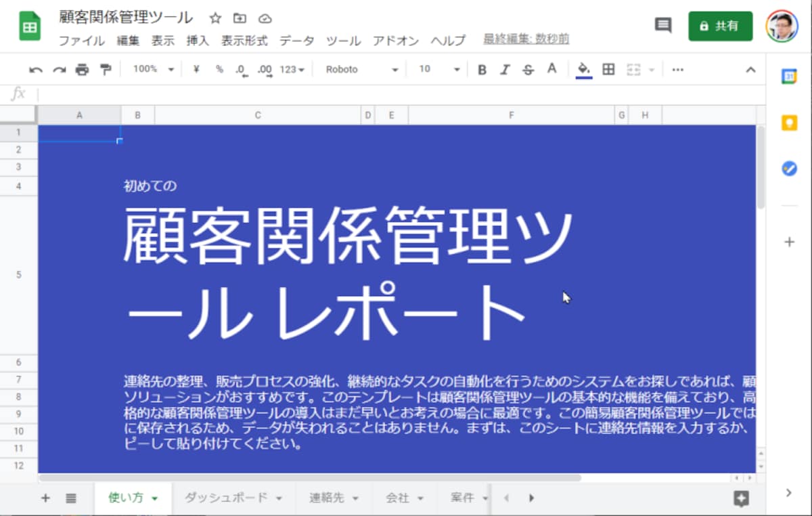Open the all sheets list
Screen dimensions: 812x516
click(x=71, y=498)
